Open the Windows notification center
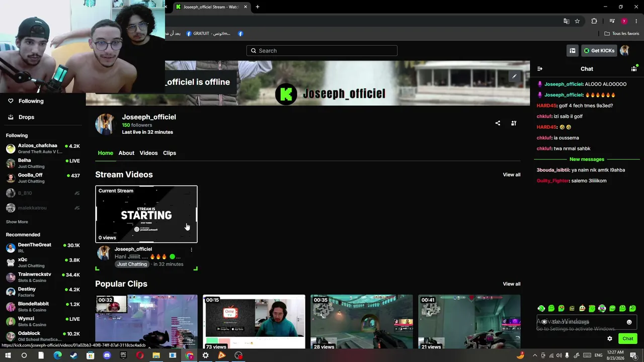Viewport: 644px width, 362px height. (634, 355)
